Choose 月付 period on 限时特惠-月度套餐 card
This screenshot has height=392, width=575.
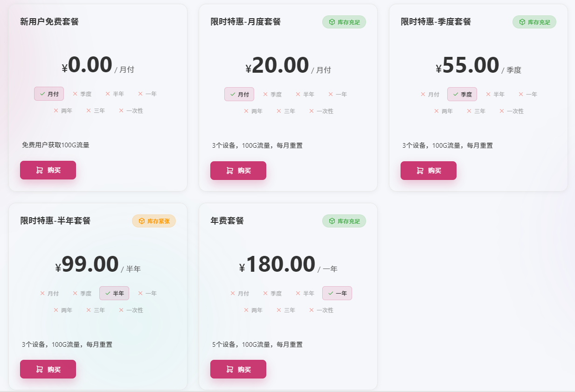tap(239, 94)
